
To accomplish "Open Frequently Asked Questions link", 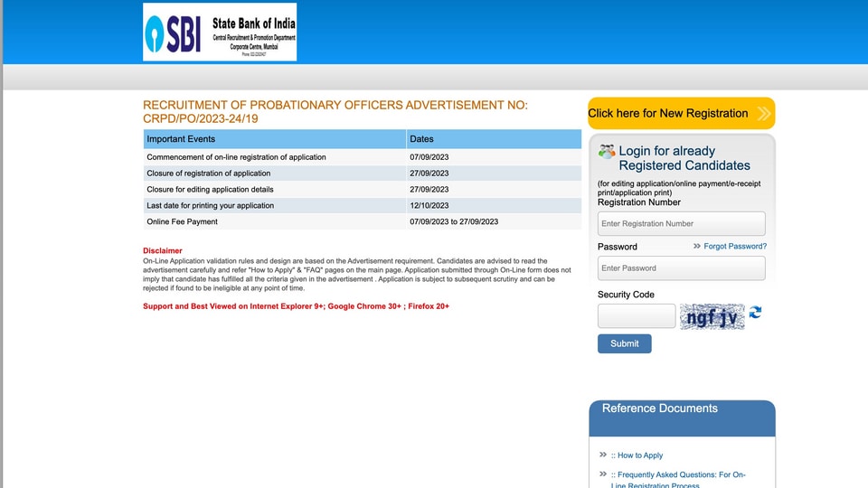I will 678,480.
